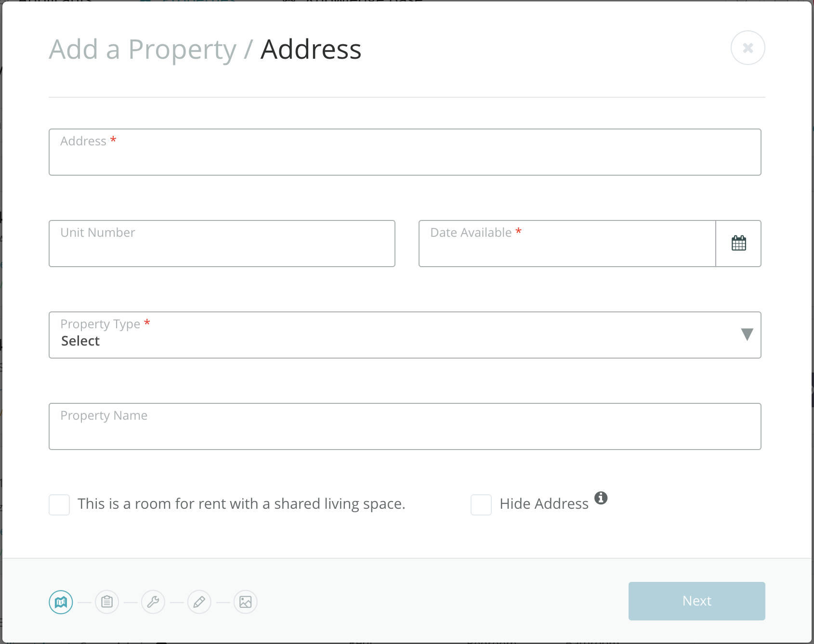Viewport: 814px width, 644px height.
Task: Click the calendar icon beside Date Available
Action: (739, 243)
